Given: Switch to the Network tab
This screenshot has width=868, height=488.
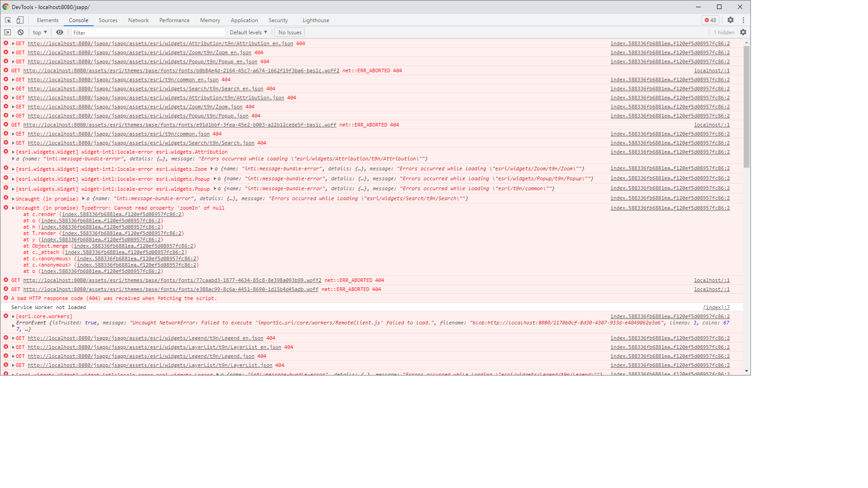Looking at the screenshot, I should pos(138,20).
